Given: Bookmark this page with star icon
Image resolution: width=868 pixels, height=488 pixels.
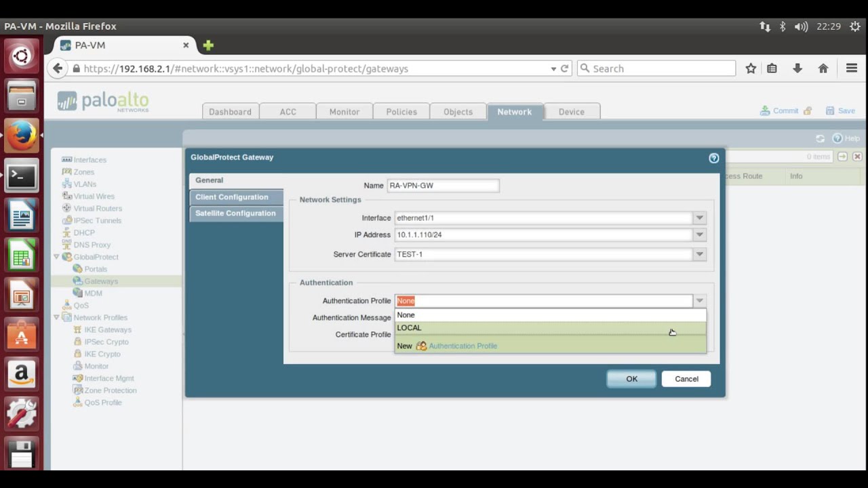Looking at the screenshot, I should click(x=751, y=68).
